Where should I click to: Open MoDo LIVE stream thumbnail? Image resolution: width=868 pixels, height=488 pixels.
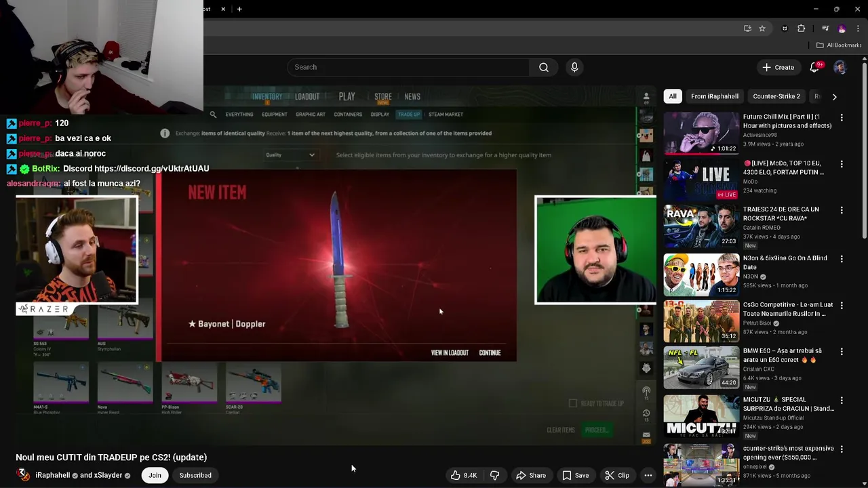[701, 180]
